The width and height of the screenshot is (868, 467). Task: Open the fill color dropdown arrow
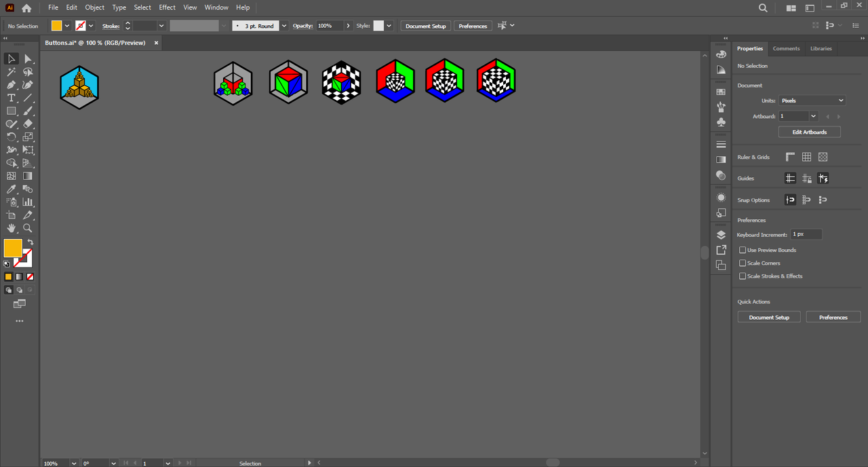pos(66,26)
